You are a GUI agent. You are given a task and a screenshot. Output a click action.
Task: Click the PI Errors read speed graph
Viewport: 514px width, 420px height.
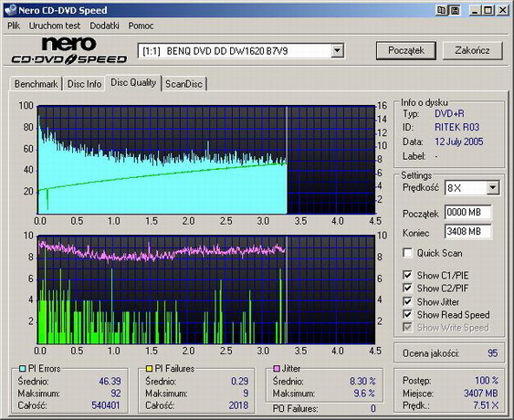point(206,160)
